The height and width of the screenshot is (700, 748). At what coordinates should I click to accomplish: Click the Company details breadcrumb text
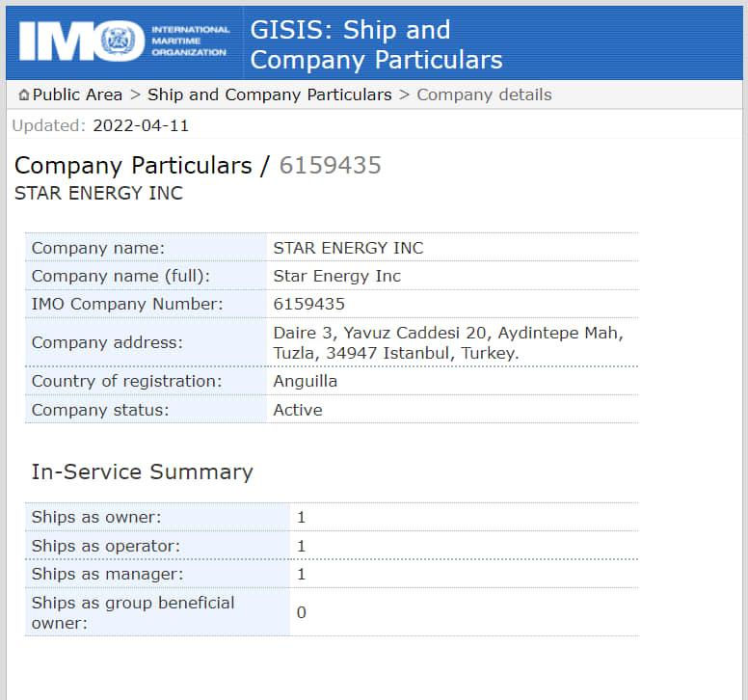click(484, 94)
